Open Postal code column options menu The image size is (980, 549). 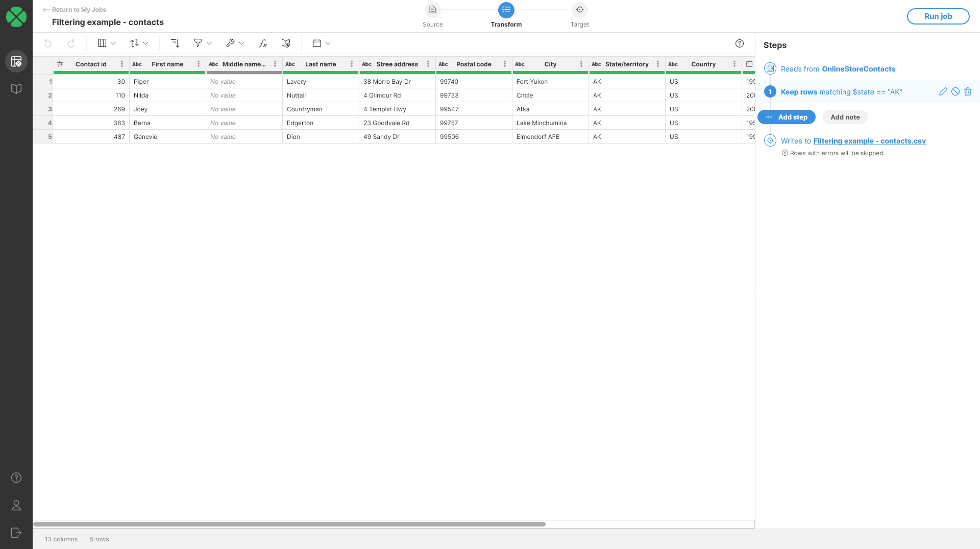click(505, 64)
